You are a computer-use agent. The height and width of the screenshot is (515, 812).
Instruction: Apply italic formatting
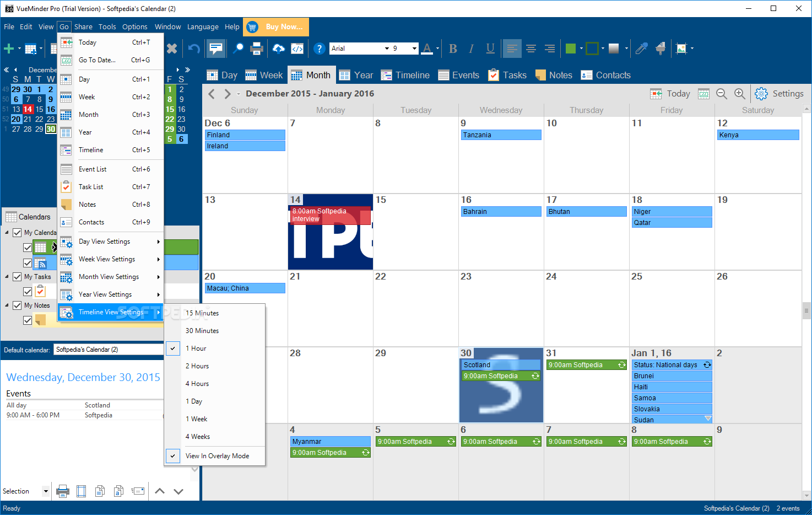[x=472, y=49]
